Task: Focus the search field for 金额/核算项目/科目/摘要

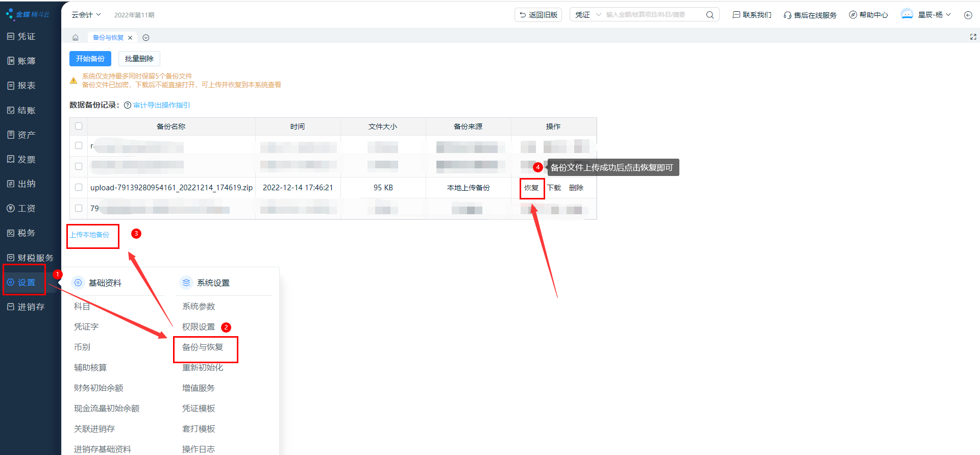Action: click(654, 15)
